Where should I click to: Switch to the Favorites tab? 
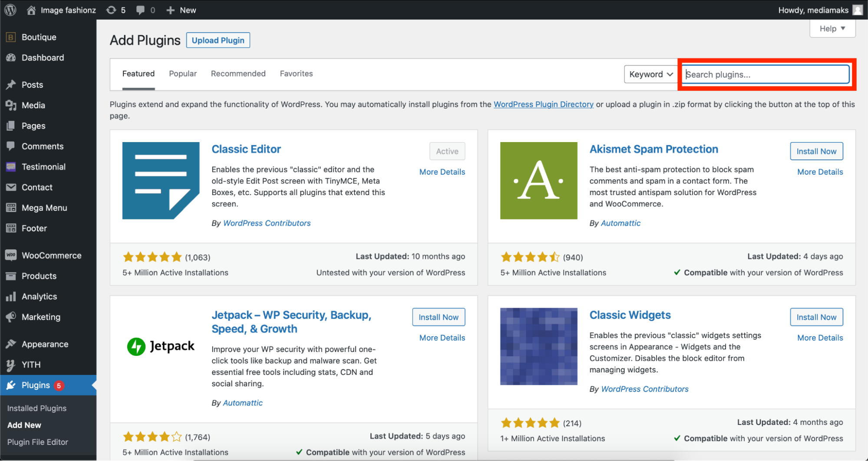pos(296,74)
